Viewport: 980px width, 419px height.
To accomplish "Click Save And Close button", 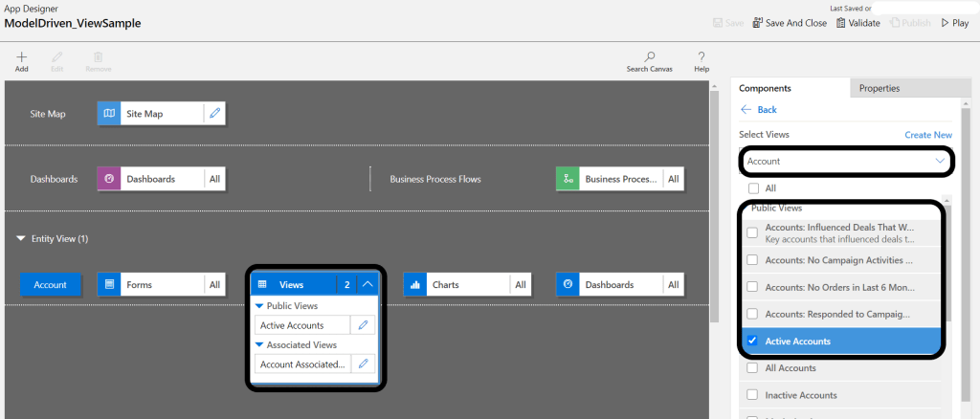I will click(790, 23).
